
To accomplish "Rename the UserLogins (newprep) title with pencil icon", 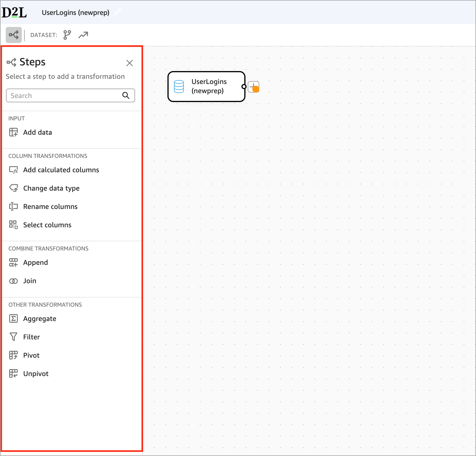I will click(118, 12).
